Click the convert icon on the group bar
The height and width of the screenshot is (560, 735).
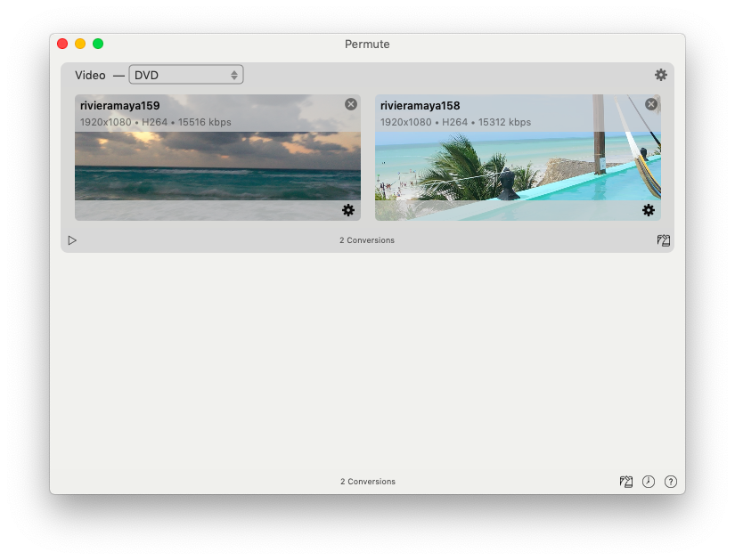pyautogui.click(x=663, y=239)
